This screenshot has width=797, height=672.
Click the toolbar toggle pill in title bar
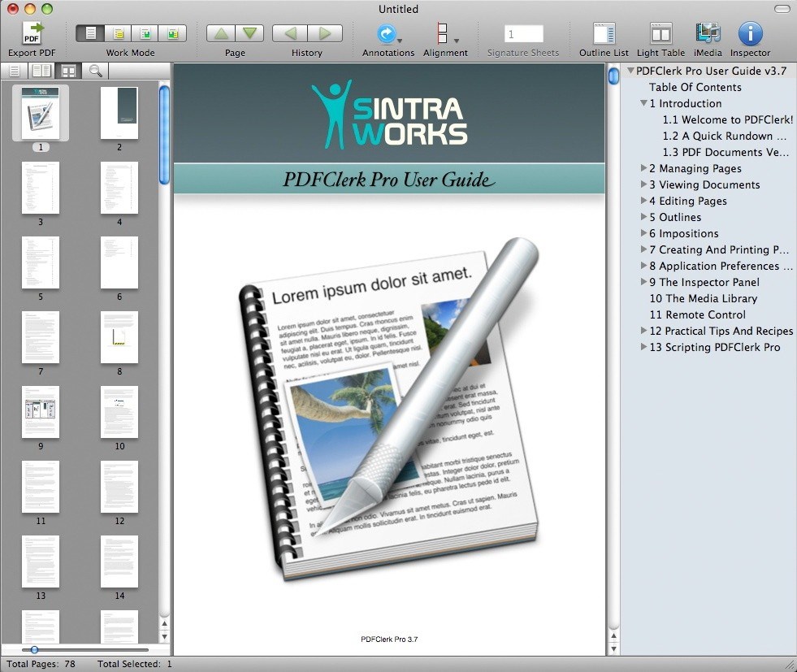point(782,9)
